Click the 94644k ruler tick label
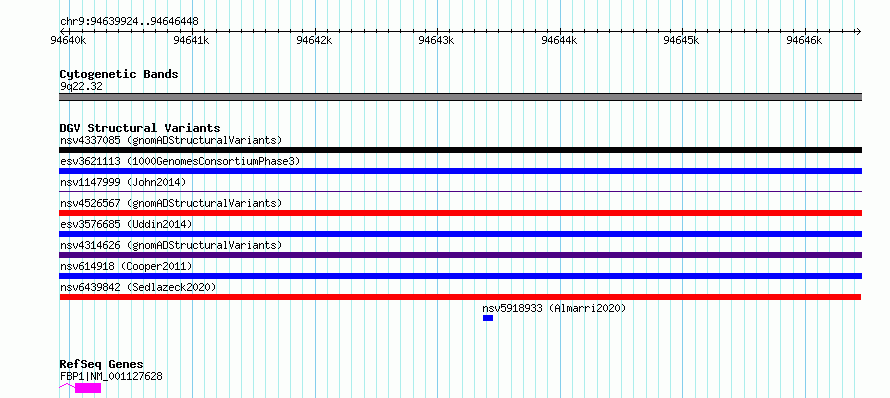The width and height of the screenshot is (890, 398). [x=559, y=40]
